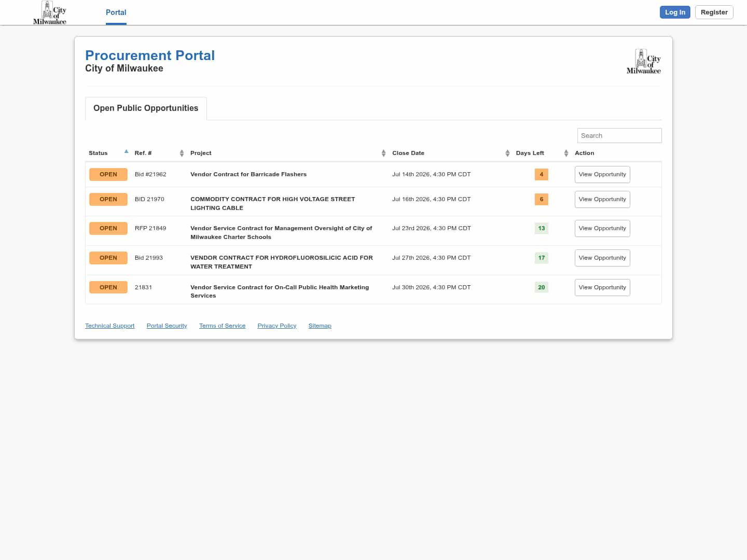Click the green '20' days left badge
The width and height of the screenshot is (747, 560).
point(542,288)
